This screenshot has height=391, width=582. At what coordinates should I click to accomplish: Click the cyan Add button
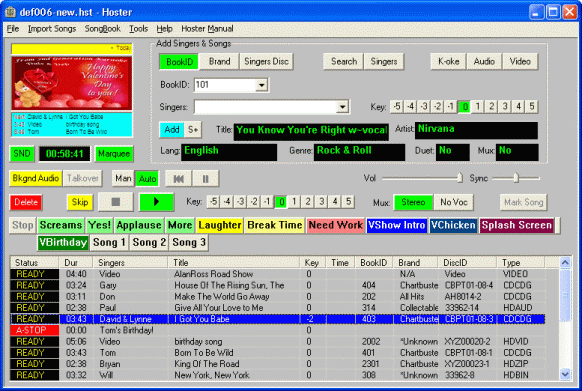pyautogui.click(x=171, y=130)
